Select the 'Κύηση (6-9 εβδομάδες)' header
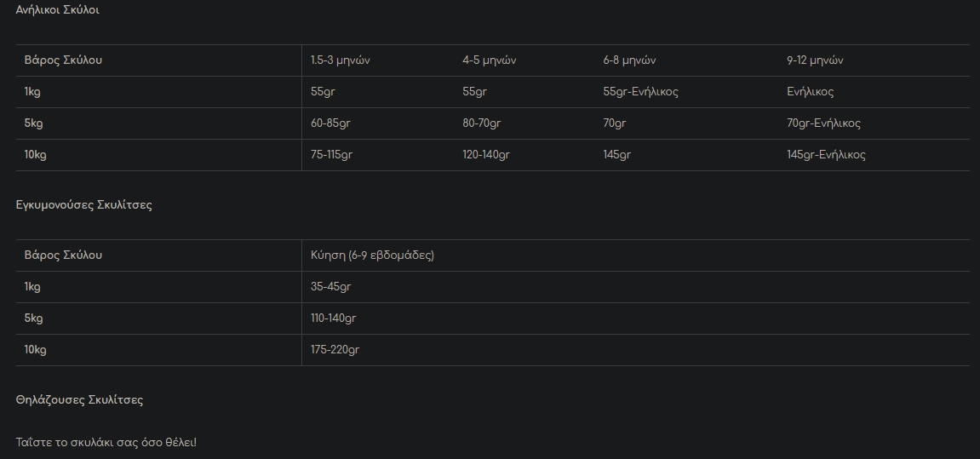Image resolution: width=980 pixels, height=459 pixels. coord(372,255)
